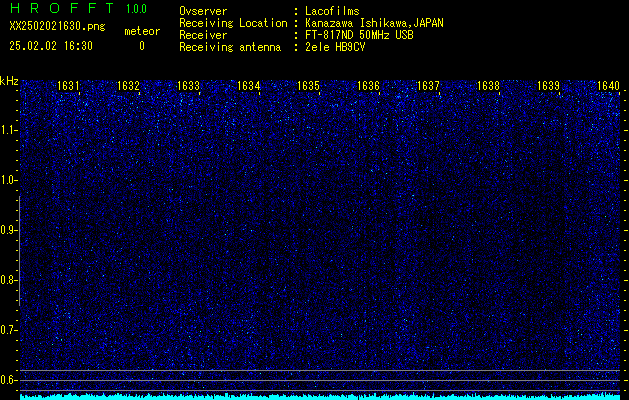Click time marker 1640
629x400 pixels.
pyautogui.click(x=608, y=85)
